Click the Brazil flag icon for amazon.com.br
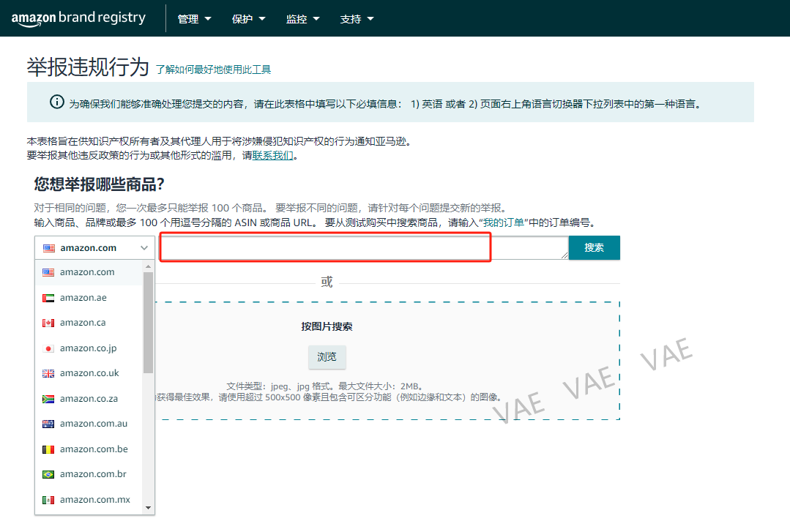Screen dimensions: 790x532 tap(48, 474)
